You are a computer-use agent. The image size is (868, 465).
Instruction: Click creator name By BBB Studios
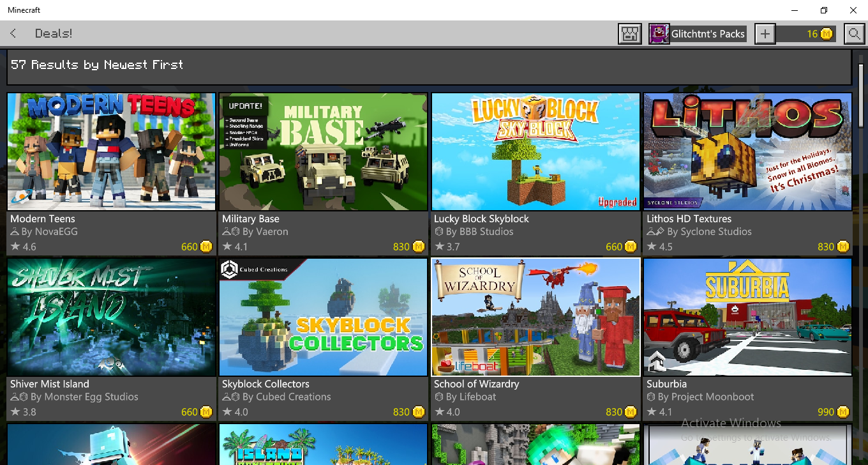coord(480,232)
